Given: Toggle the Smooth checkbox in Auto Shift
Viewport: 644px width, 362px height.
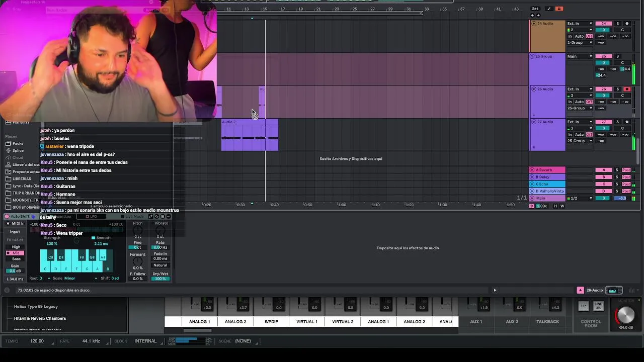Looking at the screenshot, I should coord(93,238).
